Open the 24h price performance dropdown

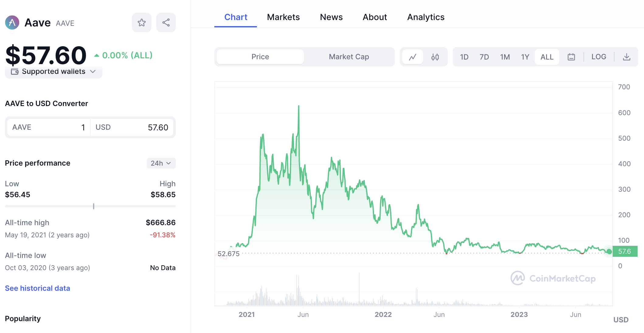(x=161, y=163)
